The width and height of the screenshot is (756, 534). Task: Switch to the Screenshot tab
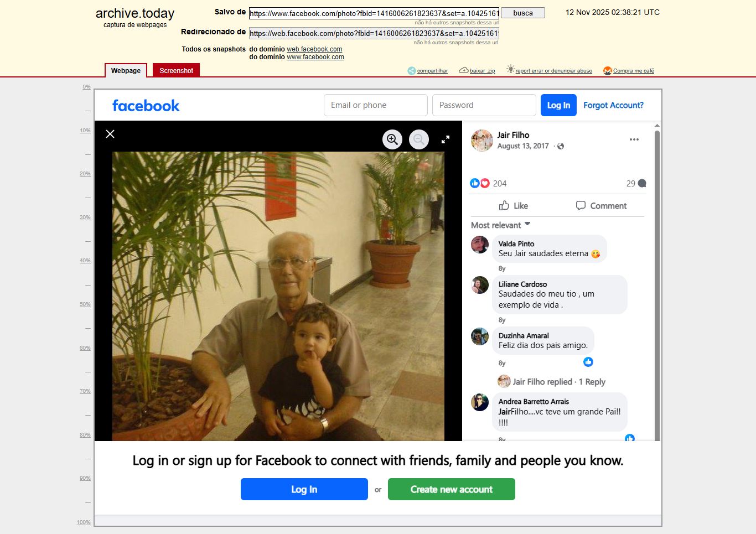(x=176, y=71)
